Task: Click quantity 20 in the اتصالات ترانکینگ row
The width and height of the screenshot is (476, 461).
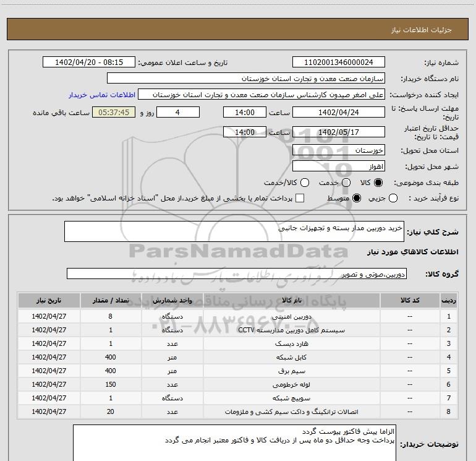Action: pos(111,411)
